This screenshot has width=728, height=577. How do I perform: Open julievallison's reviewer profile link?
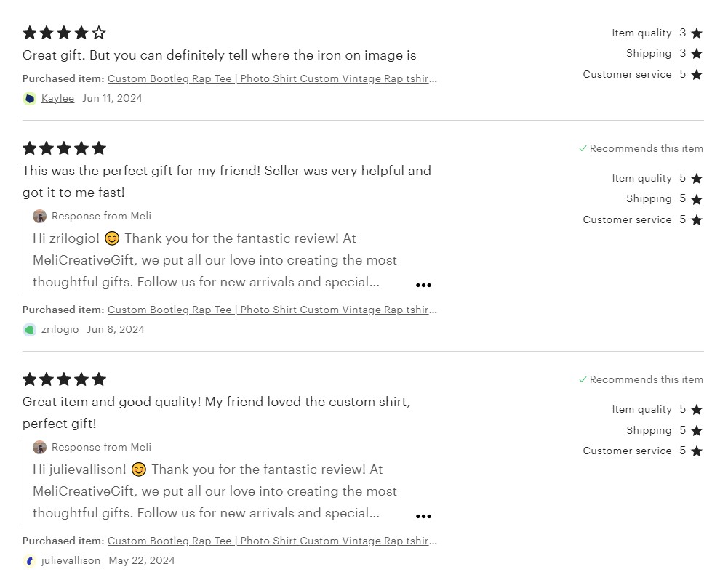(71, 561)
